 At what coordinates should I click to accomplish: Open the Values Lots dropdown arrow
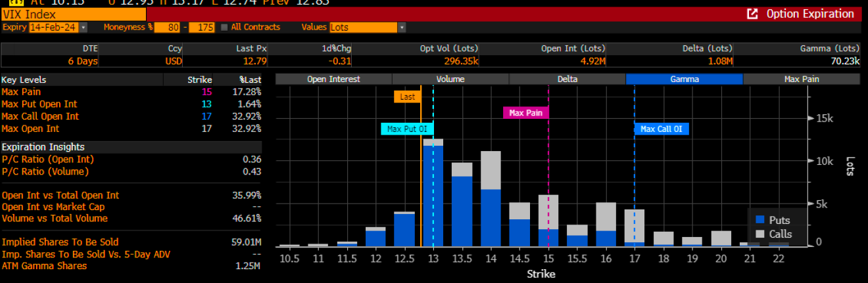click(402, 28)
